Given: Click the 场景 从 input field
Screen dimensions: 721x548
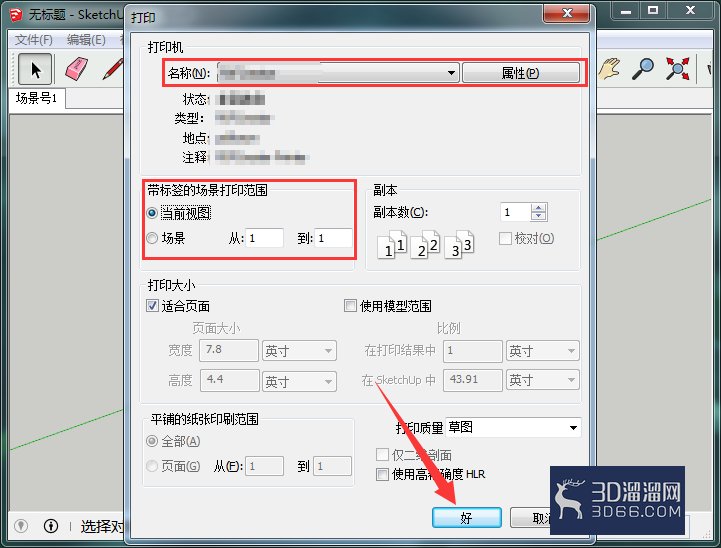Looking at the screenshot, I should pyautogui.click(x=264, y=238).
